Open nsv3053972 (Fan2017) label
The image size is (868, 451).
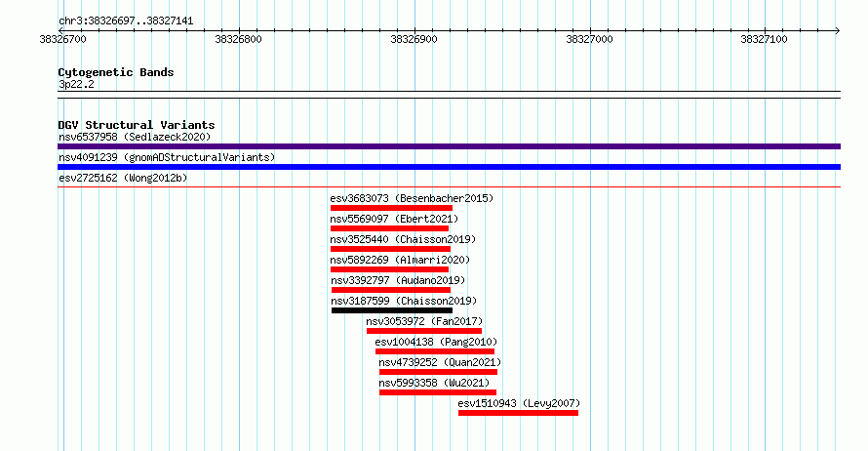click(x=424, y=321)
